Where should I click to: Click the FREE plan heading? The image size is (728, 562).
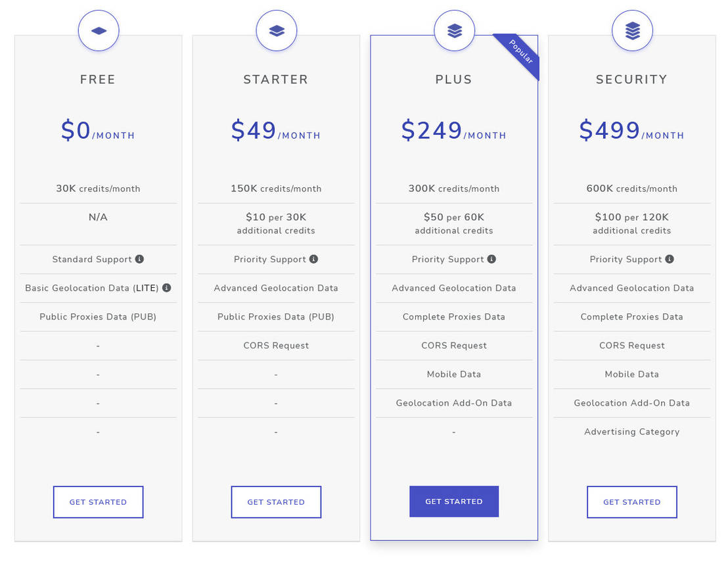[98, 80]
